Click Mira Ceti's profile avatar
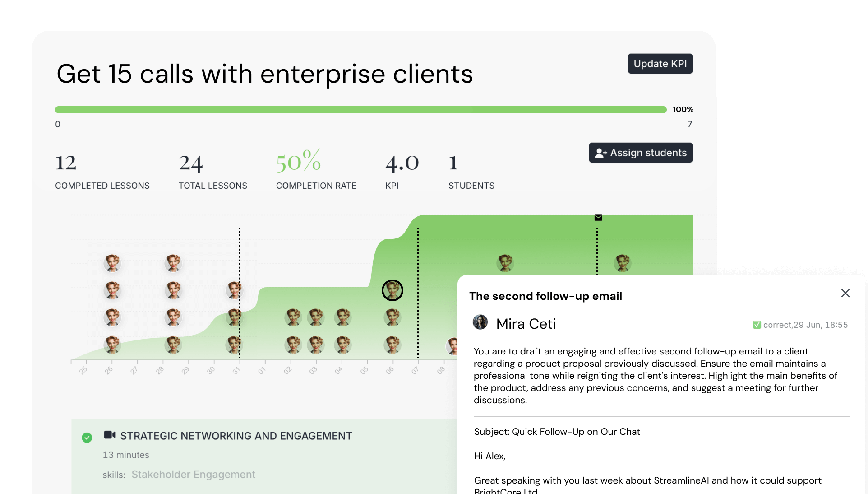This screenshot has width=868, height=494. pos(480,322)
